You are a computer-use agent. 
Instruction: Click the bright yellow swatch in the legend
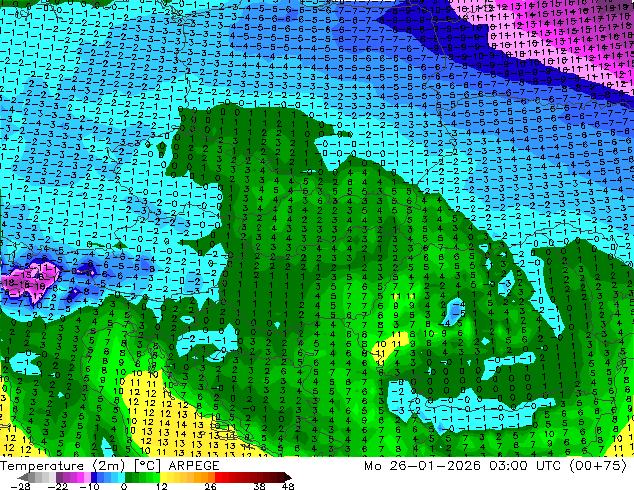click(x=163, y=477)
